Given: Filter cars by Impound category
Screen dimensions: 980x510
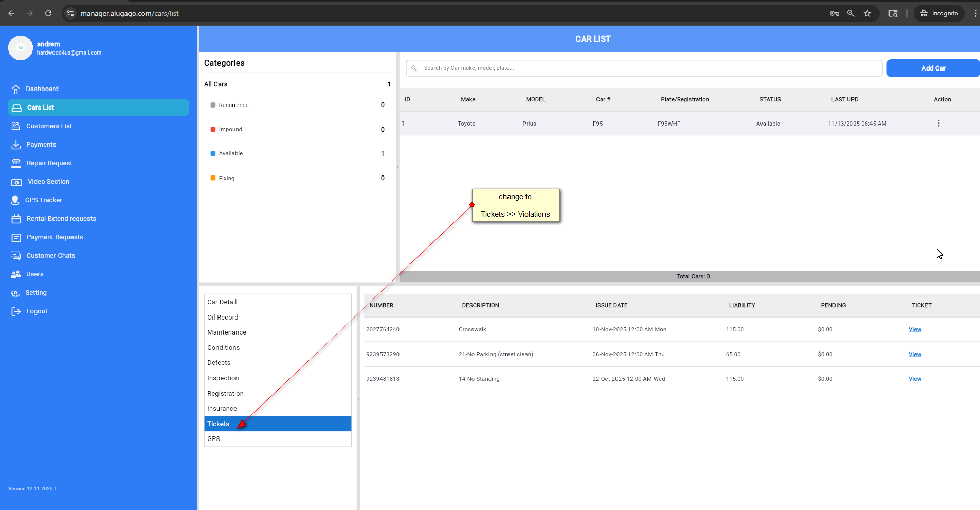Looking at the screenshot, I should click(230, 130).
